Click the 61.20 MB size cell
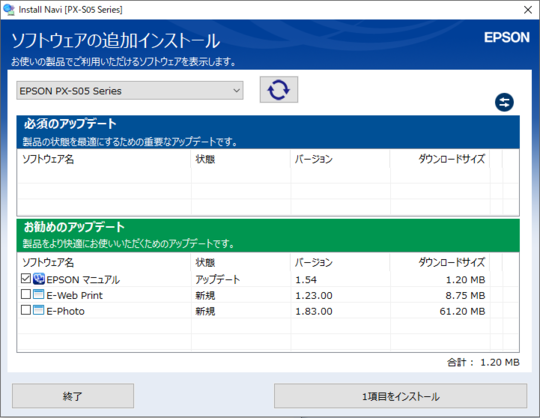Image resolution: width=540 pixels, height=418 pixels. (x=462, y=311)
